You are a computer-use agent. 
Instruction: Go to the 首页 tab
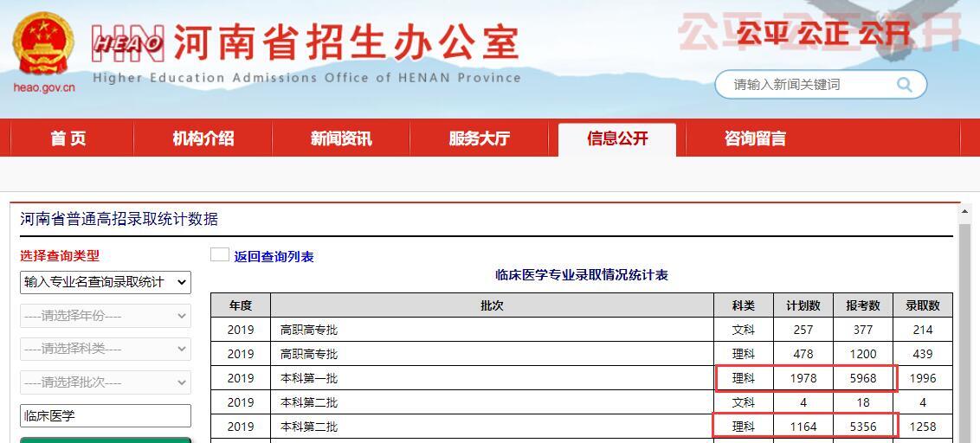[68, 138]
